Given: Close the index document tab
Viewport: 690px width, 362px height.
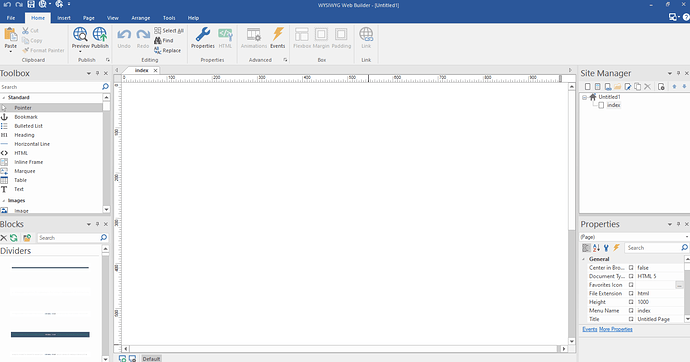Looking at the screenshot, I should coord(155,70).
